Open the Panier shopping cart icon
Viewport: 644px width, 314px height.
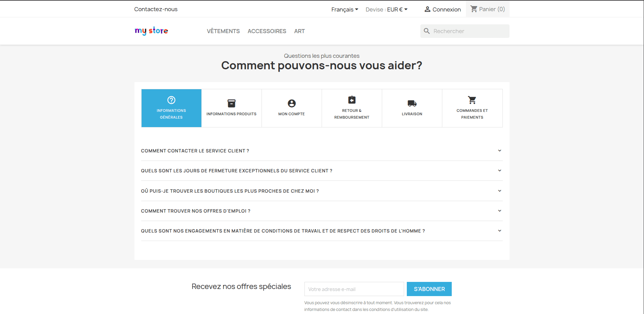tap(474, 9)
